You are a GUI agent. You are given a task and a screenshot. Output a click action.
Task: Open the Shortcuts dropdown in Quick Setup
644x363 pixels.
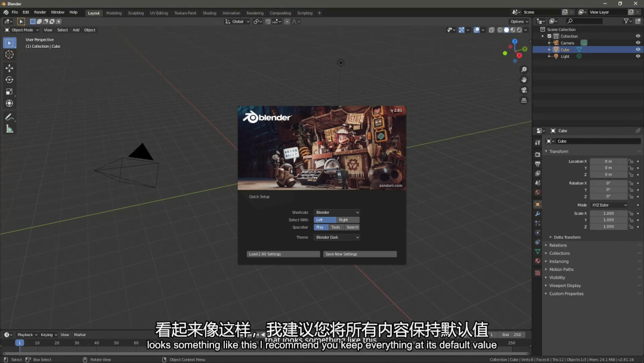pos(337,213)
